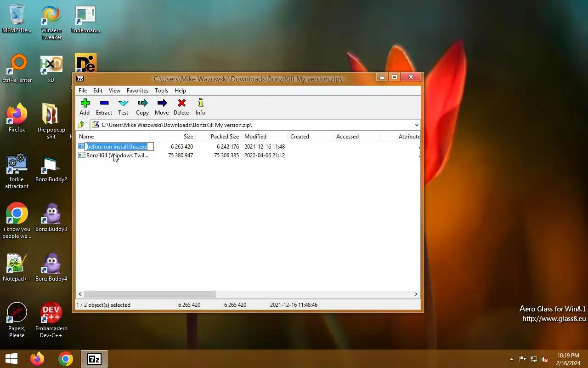Open the popcap shit folder icon
The height and width of the screenshot is (368, 588).
pyautogui.click(x=51, y=121)
